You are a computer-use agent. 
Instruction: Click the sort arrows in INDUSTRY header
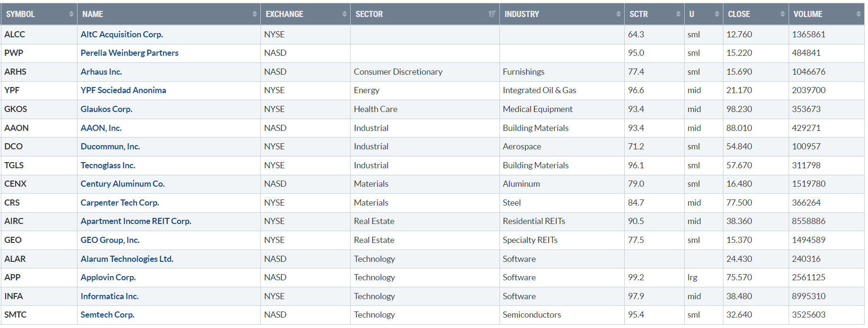click(619, 14)
